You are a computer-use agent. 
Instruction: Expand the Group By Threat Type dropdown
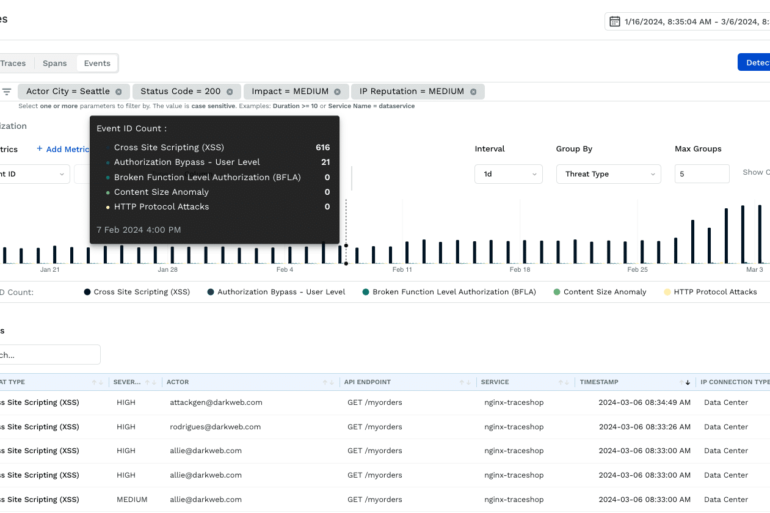point(608,173)
